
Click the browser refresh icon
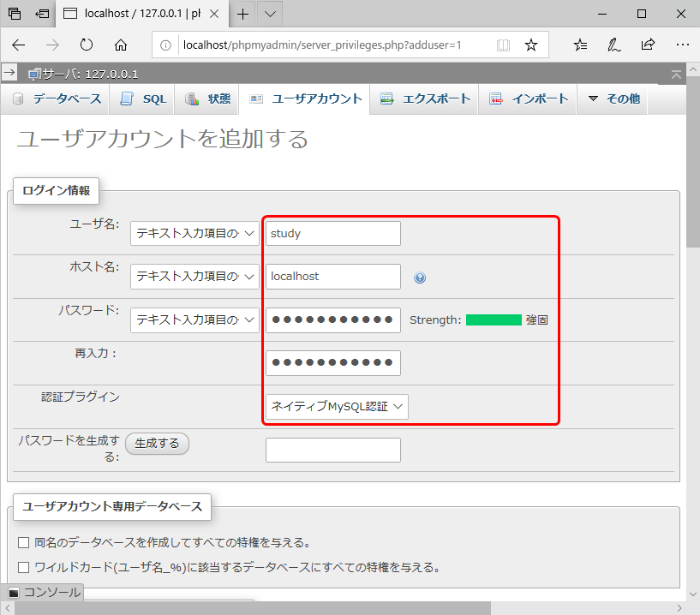click(x=86, y=45)
